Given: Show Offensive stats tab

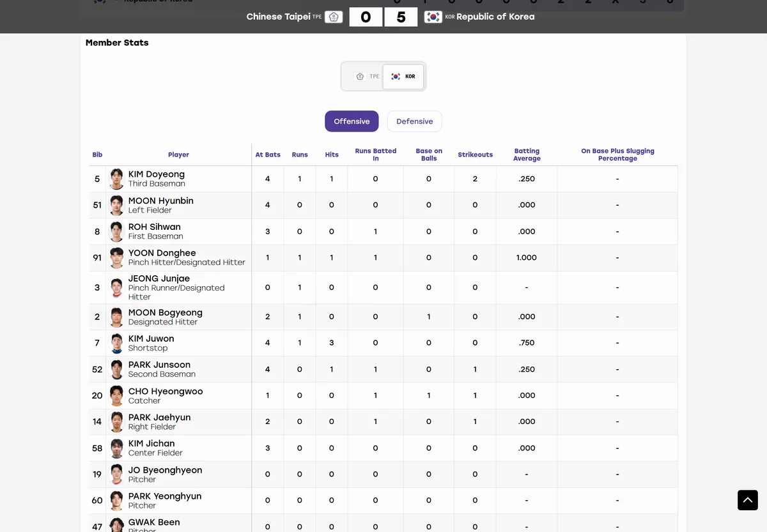Looking at the screenshot, I should [352, 121].
